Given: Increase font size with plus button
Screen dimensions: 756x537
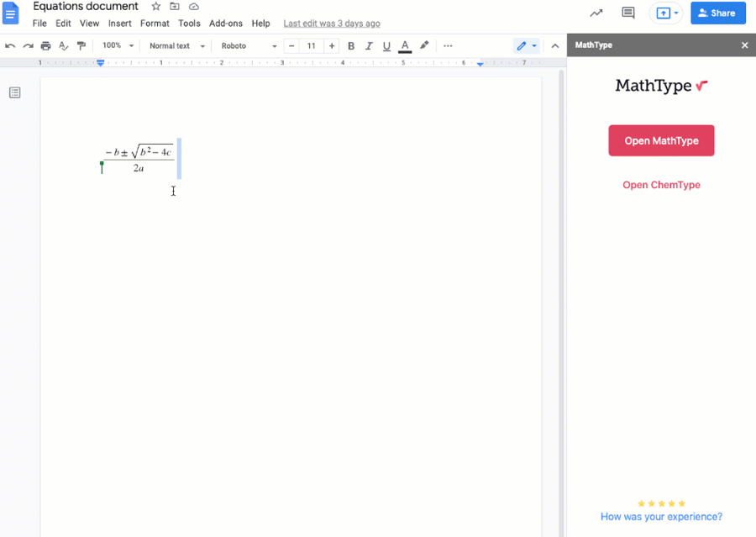Looking at the screenshot, I should click(x=332, y=46).
